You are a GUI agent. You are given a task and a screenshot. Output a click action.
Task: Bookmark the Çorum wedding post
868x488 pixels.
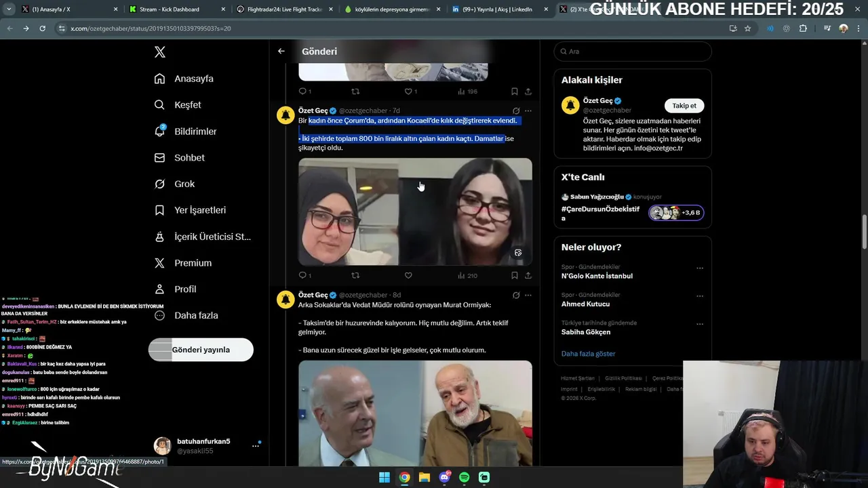point(515,275)
